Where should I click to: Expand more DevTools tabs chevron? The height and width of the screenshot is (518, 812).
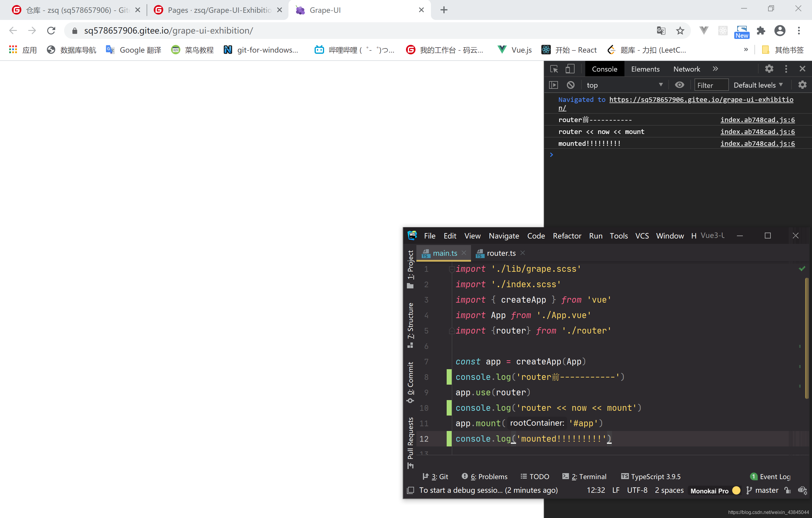(715, 69)
